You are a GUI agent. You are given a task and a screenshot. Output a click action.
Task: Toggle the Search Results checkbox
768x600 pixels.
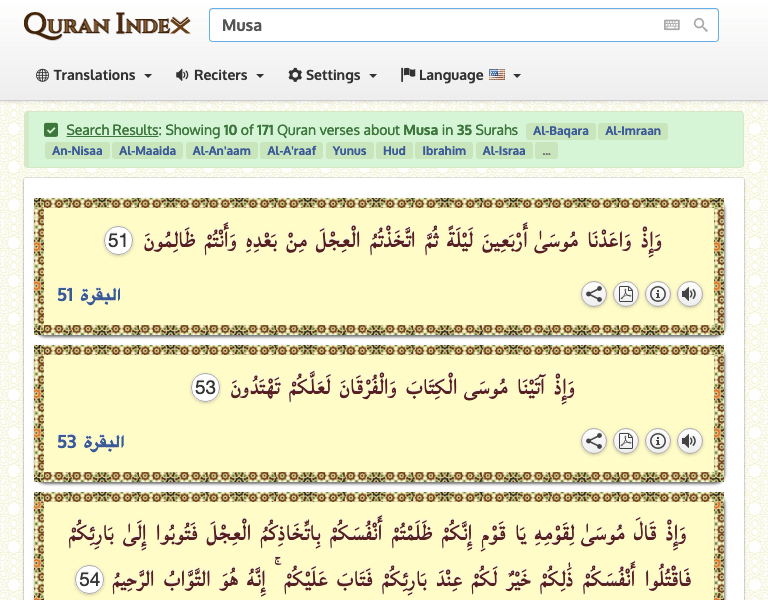tap(51, 130)
